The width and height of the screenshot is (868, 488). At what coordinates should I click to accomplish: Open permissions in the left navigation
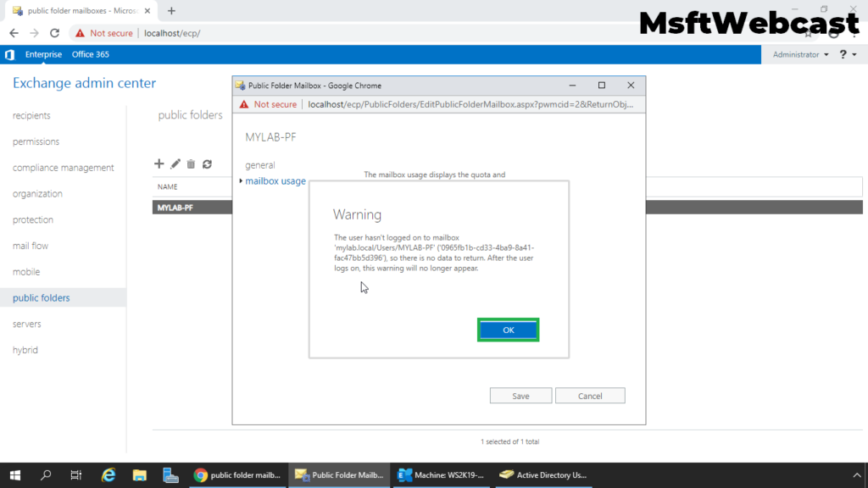click(36, 141)
